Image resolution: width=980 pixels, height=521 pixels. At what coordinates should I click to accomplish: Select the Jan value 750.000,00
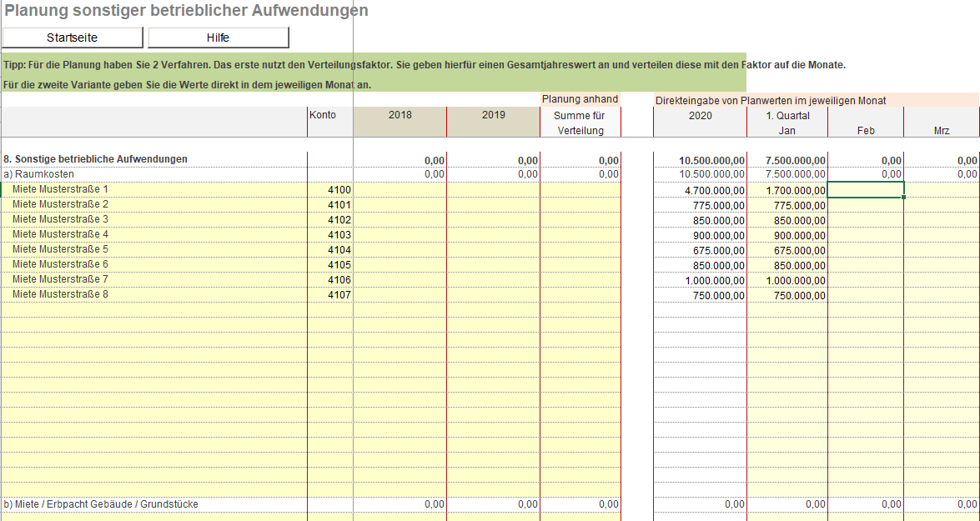coord(799,295)
